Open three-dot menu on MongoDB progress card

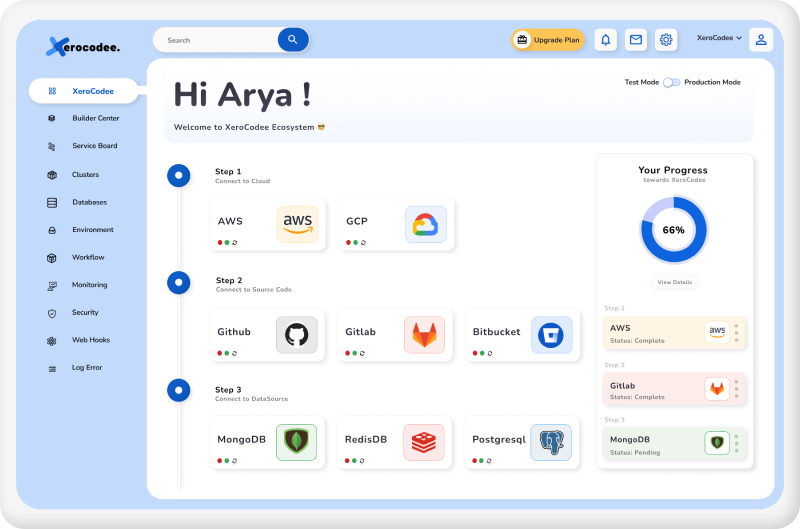[x=736, y=443]
